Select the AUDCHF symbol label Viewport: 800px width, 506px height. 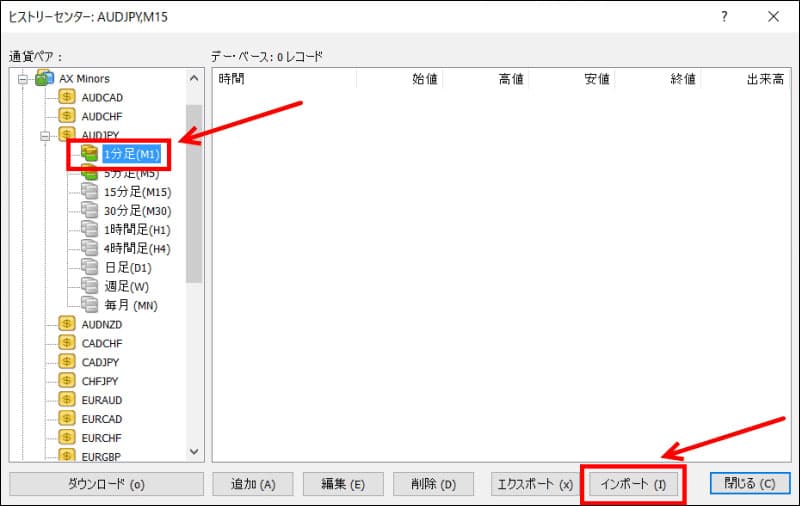tap(102, 116)
